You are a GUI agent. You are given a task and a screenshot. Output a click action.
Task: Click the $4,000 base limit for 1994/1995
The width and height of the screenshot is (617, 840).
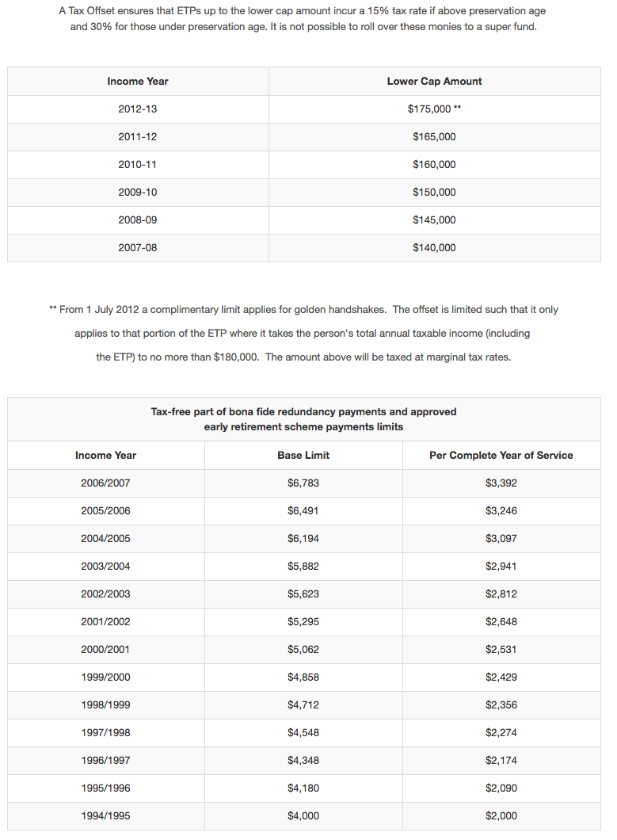(x=303, y=816)
